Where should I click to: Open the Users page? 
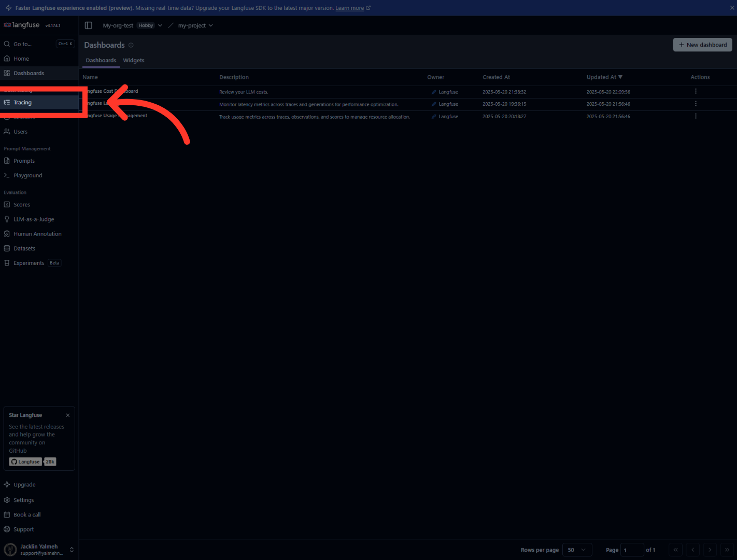[x=39, y=132]
